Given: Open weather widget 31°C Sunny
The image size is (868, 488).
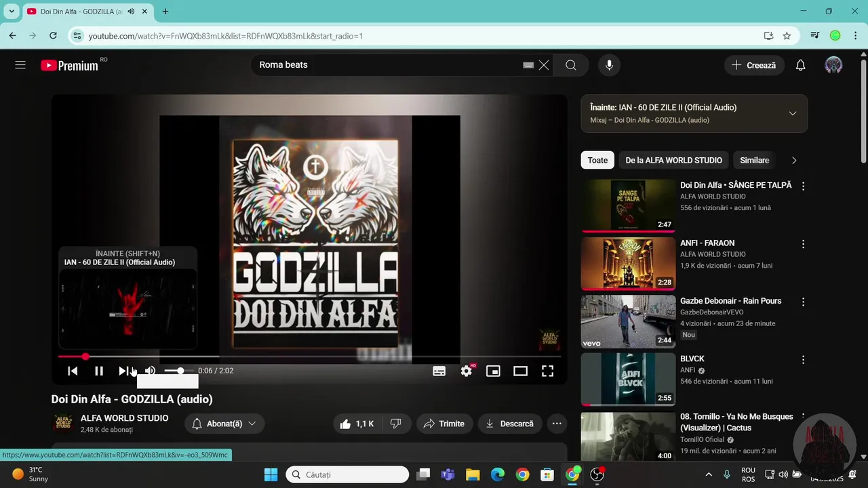Looking at the screenshot, I should pos(31,474).
